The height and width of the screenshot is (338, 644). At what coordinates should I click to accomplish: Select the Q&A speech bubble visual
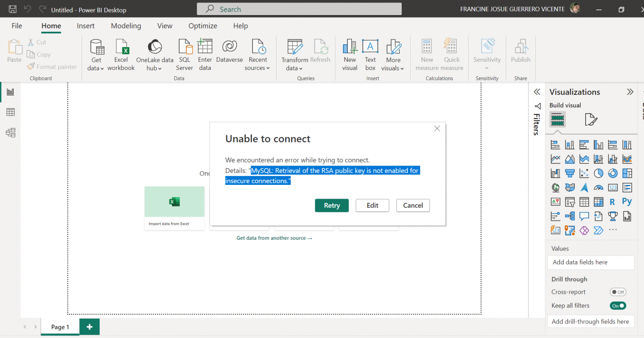(584, 216)
